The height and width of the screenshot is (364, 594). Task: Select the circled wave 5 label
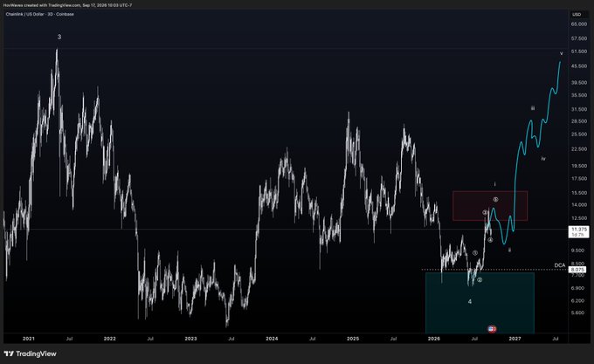pyautogui.click(x=495, y=199)
